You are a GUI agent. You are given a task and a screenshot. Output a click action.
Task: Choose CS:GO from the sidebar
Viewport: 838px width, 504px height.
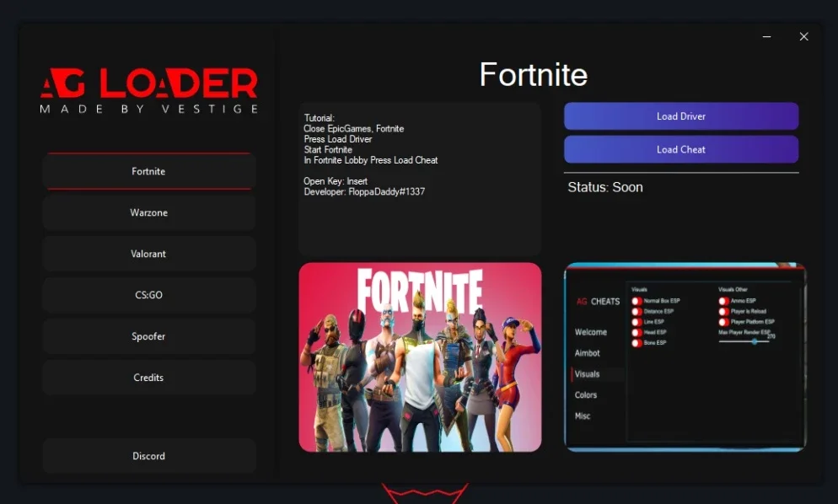click(148, 295)
